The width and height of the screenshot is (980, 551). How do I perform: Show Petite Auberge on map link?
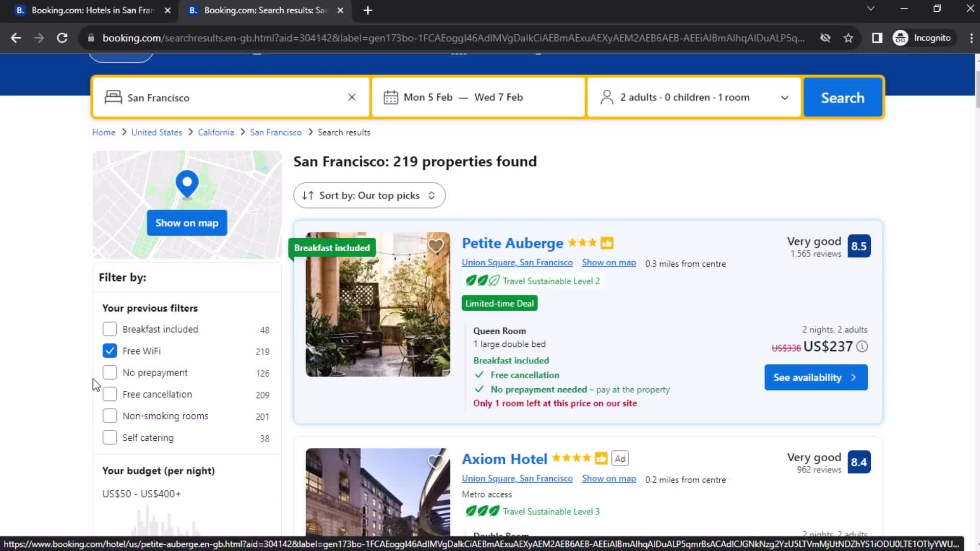pyautogui.click(x=609, y=262)
